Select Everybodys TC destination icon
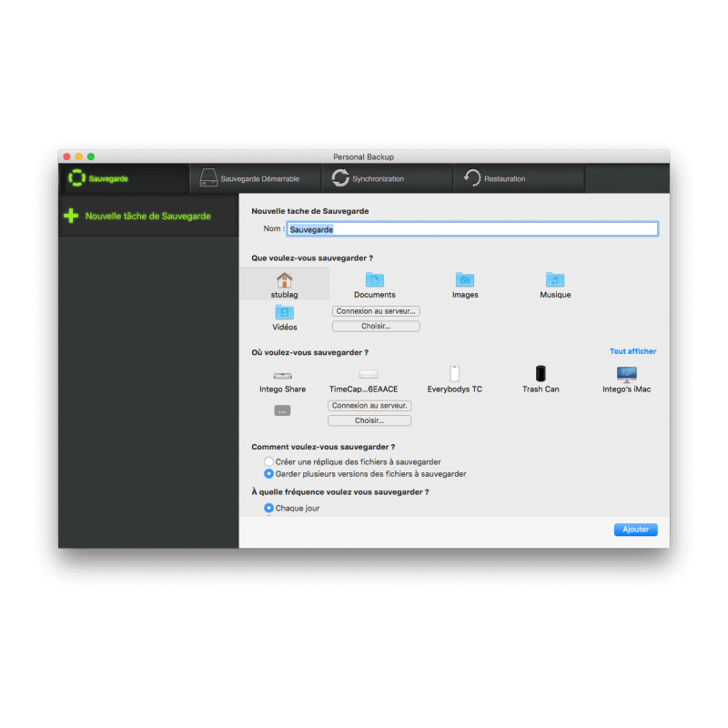The width and height of the screenshot is (728, 728). tap(454, 374)
